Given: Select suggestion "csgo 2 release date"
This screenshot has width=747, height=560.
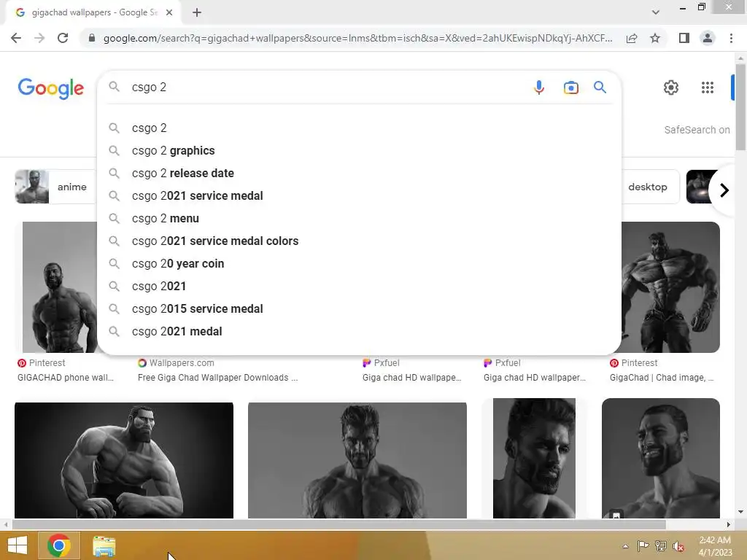Looking at the screenshot, I should point(359,174).
